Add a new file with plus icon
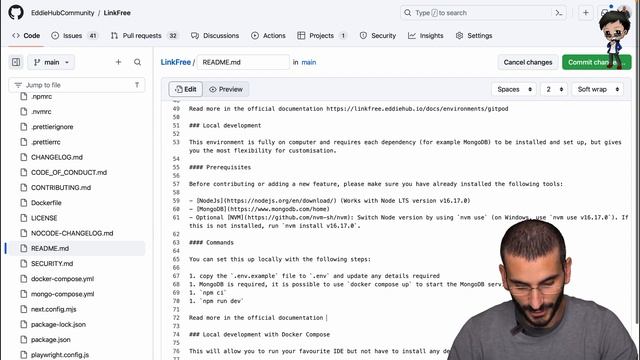 coord(118,62)
